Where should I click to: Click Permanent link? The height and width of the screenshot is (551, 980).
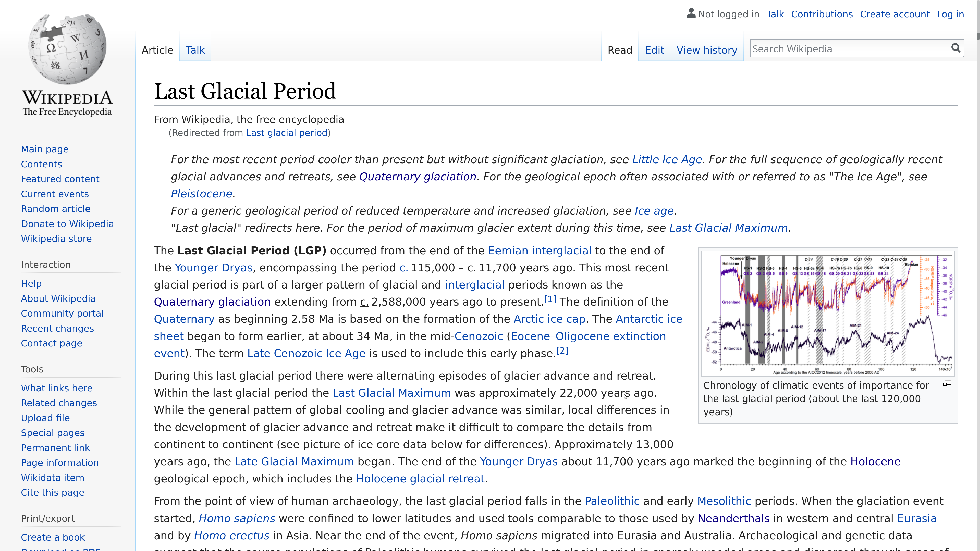pos(56,448)
